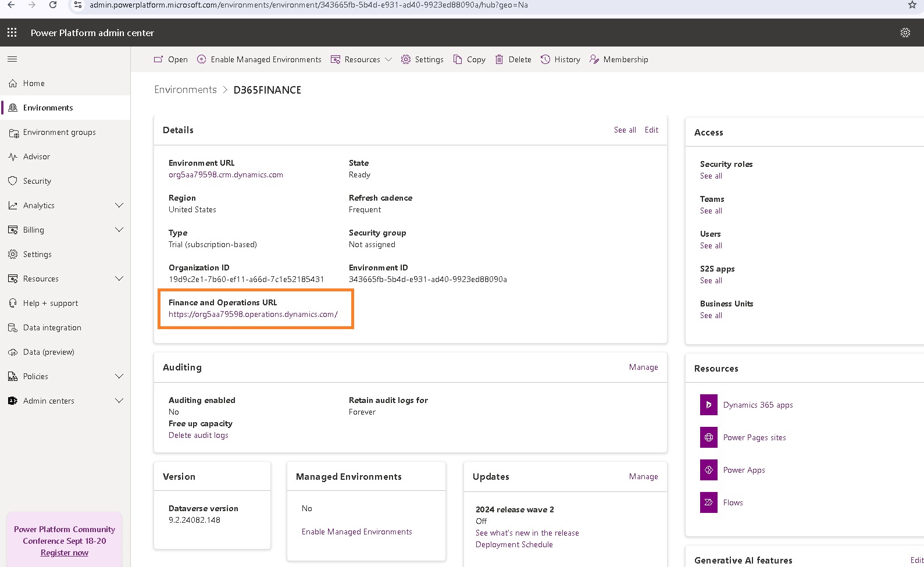Open the Finance and Operations URL link
Image resolution: width=924 pixels, height=567 pixels.
252,314
